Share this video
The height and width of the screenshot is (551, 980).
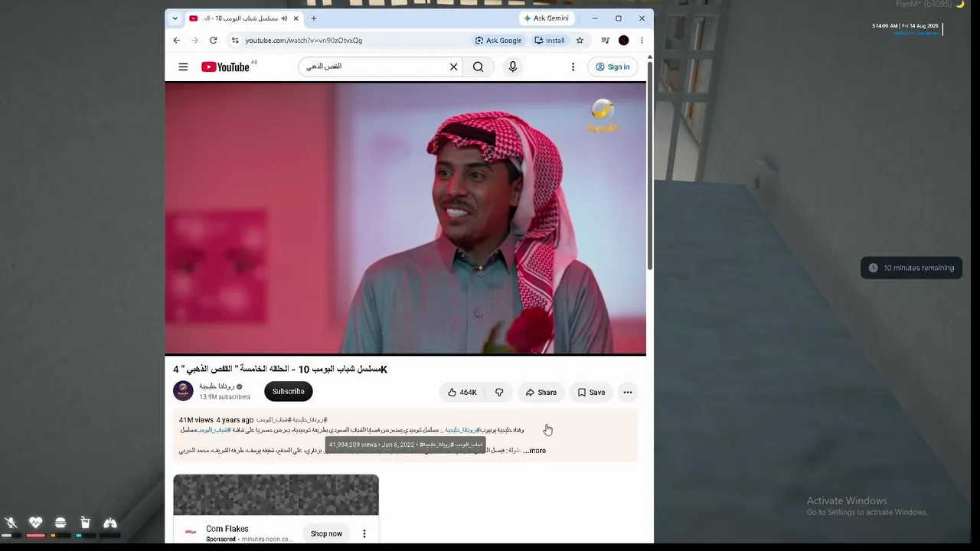(541, 393)
